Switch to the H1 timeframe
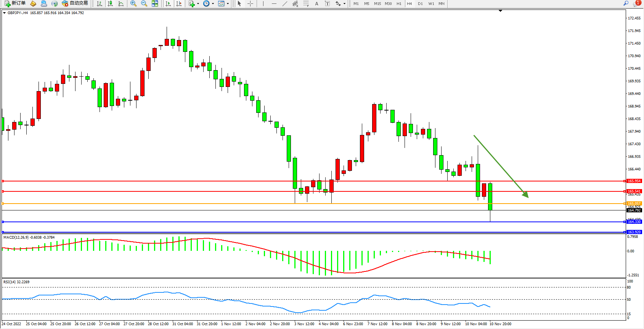This screenshot has width=644, height=329. (399, 3)
